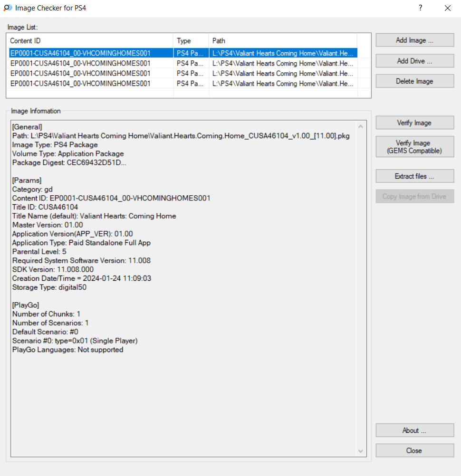Click the 'Content ID:' line in Image Information
This screenshot has height=476, width=461.
coord(111,198)
